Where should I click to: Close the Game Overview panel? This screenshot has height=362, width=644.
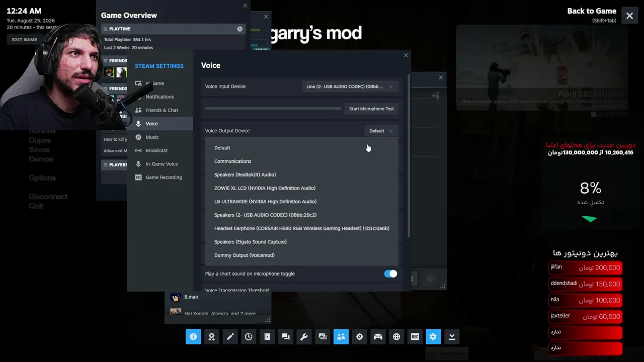point(245,6)
